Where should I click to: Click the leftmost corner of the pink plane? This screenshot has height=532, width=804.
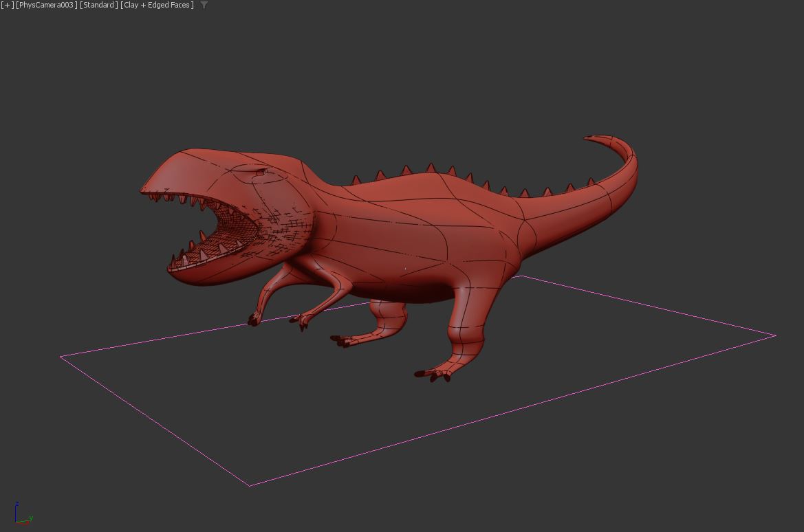click(x=61, y=356)
